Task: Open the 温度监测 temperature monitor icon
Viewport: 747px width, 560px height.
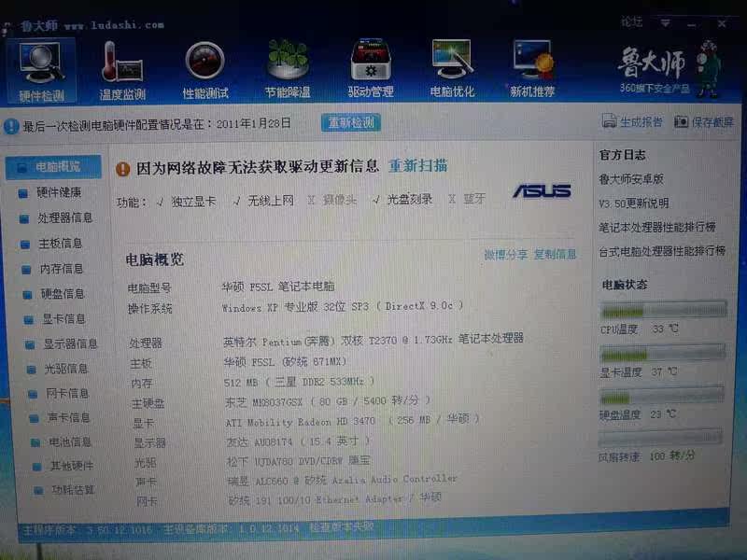Action: point(122,69)
